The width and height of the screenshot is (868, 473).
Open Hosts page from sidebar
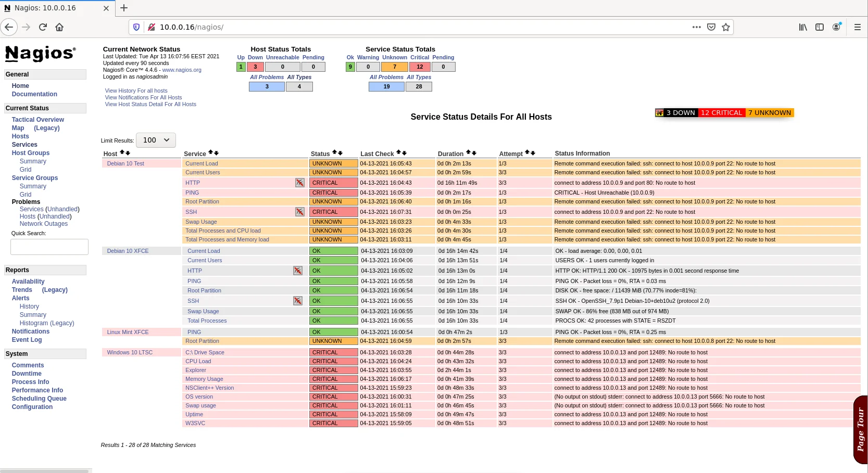click(x=20, y=136)
